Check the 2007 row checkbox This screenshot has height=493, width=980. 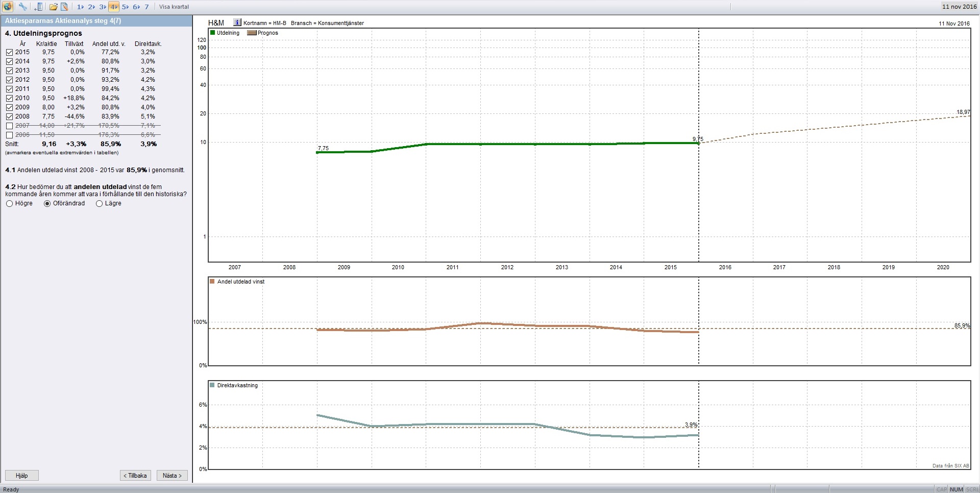tap(9, 126)
